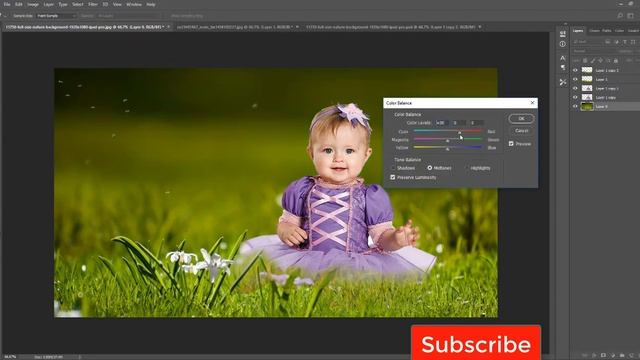The height and width of the screenshot is (360, 640).
Task: Toggle the Preserve Luminosity checkbox
Action: click(x=393, y=177)
